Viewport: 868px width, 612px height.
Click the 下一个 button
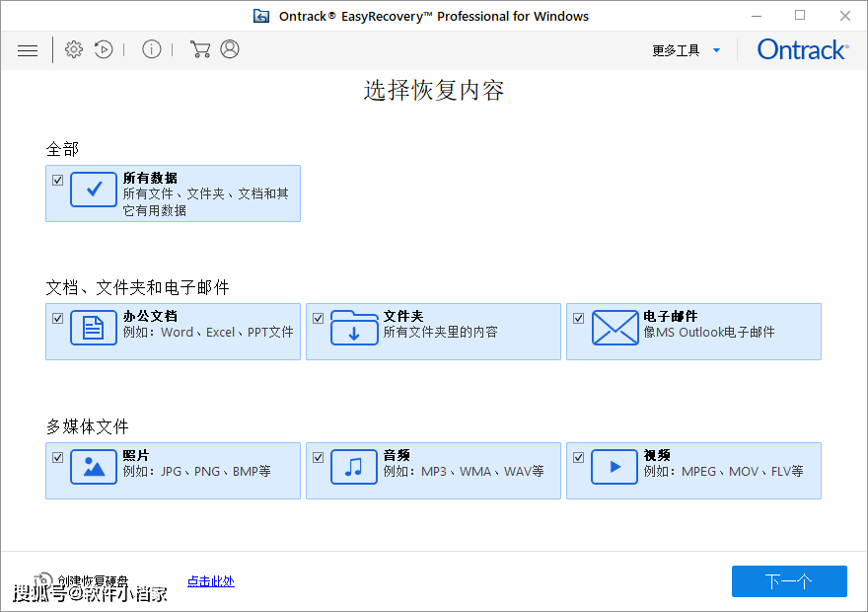(789, 581)
